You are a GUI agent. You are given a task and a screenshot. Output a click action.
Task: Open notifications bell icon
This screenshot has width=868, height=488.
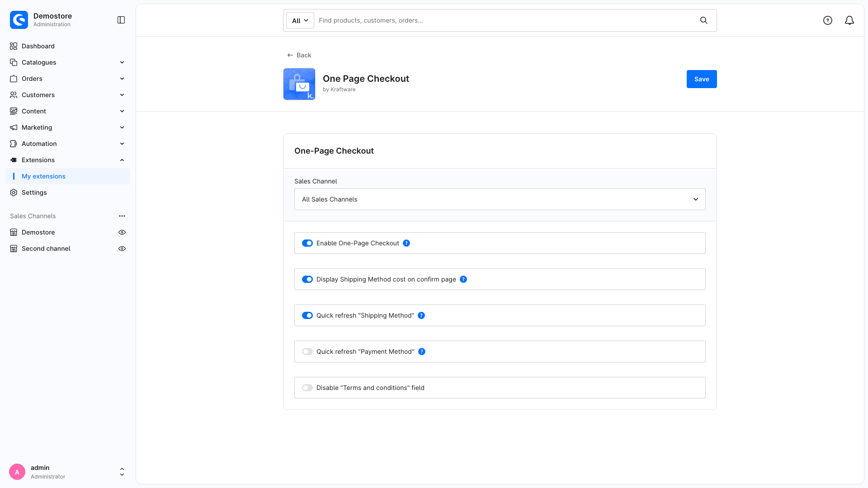pos(849,20)
